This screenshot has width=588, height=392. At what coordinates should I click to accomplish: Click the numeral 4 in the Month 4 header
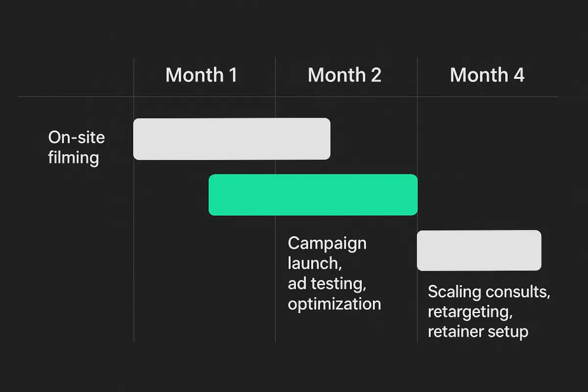[519, 75]
